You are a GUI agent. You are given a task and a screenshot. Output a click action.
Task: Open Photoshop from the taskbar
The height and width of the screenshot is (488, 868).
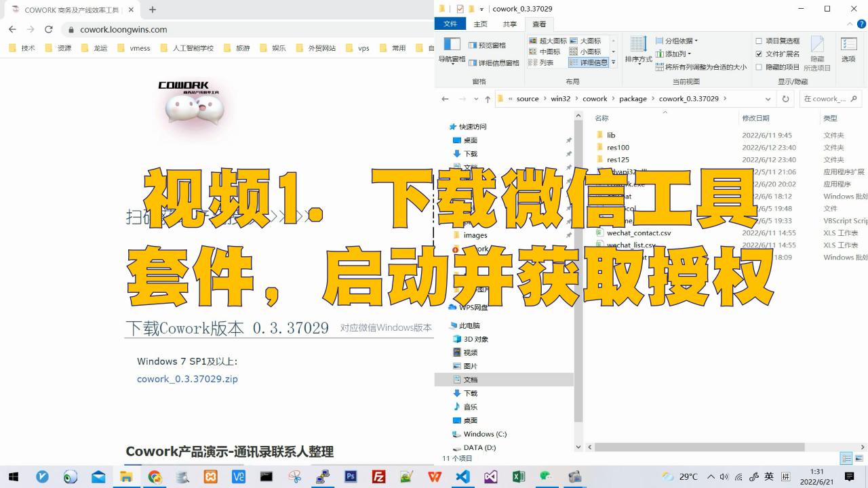[351, 476]
